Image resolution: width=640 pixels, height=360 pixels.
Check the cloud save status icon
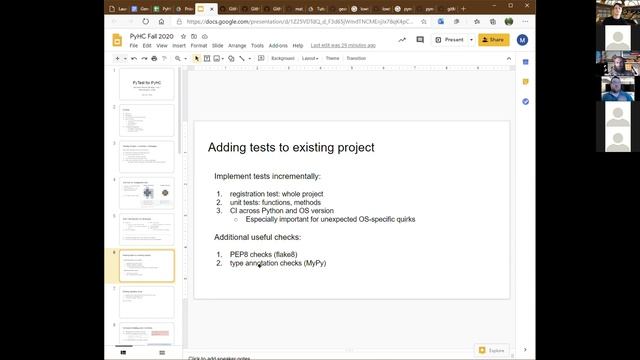point(204,36)
